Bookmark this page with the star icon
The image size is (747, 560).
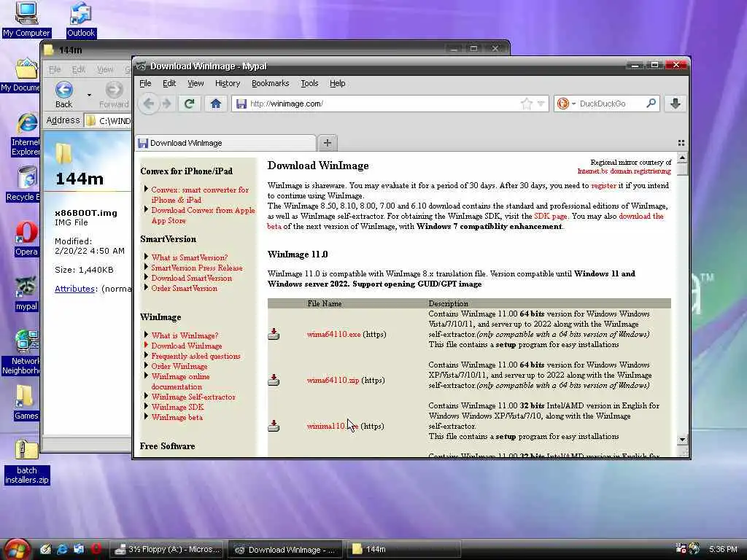pyautogui.click(x=527, y=104)
